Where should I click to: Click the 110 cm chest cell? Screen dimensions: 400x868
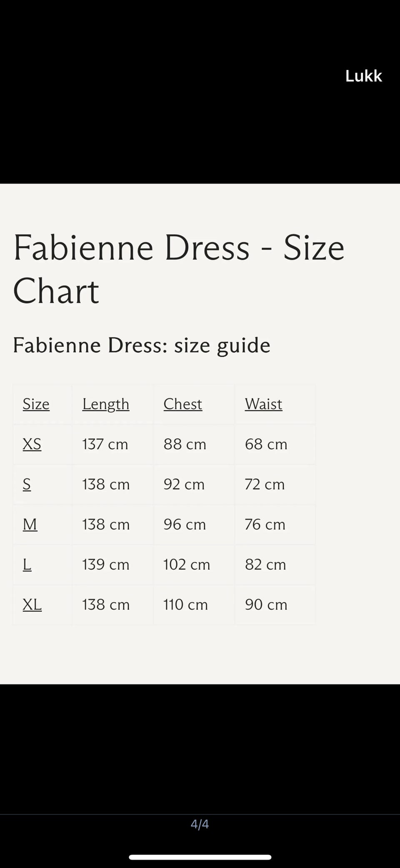185,604
